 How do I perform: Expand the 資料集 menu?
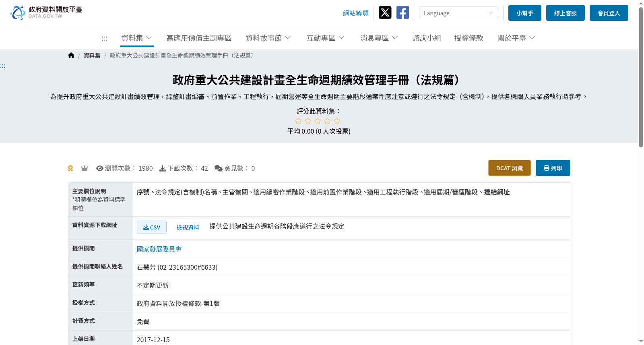pos(137,38)
